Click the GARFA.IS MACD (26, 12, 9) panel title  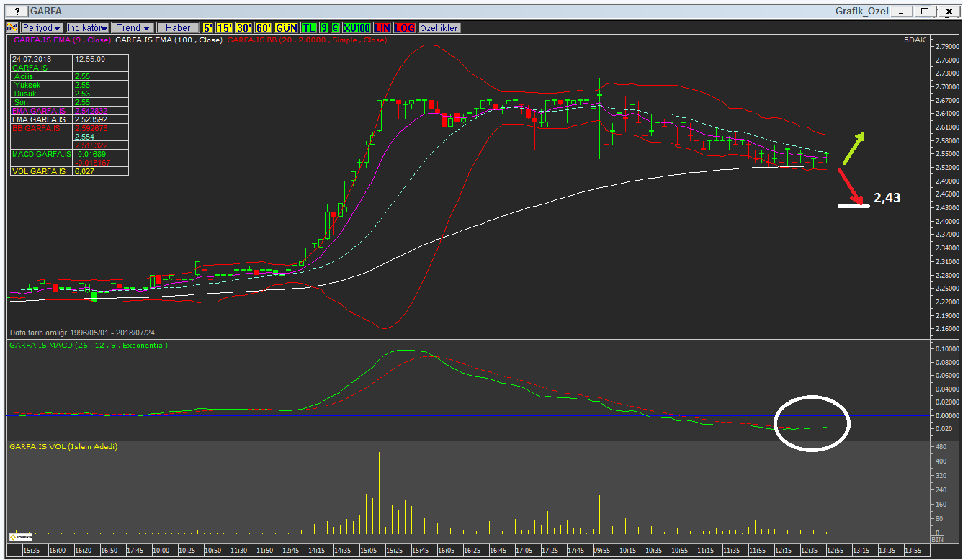coord(89,346)
